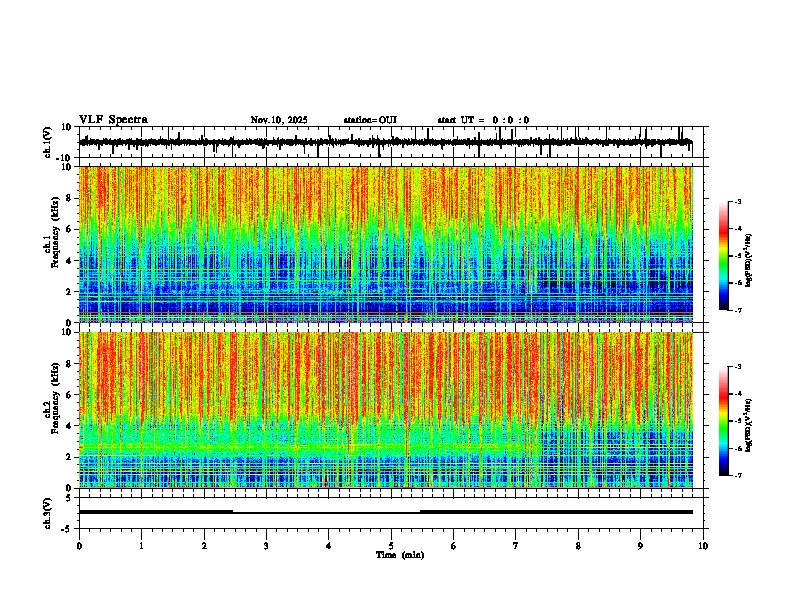Click time axis tick label 7
792x612 pixels.
point(516,546)
